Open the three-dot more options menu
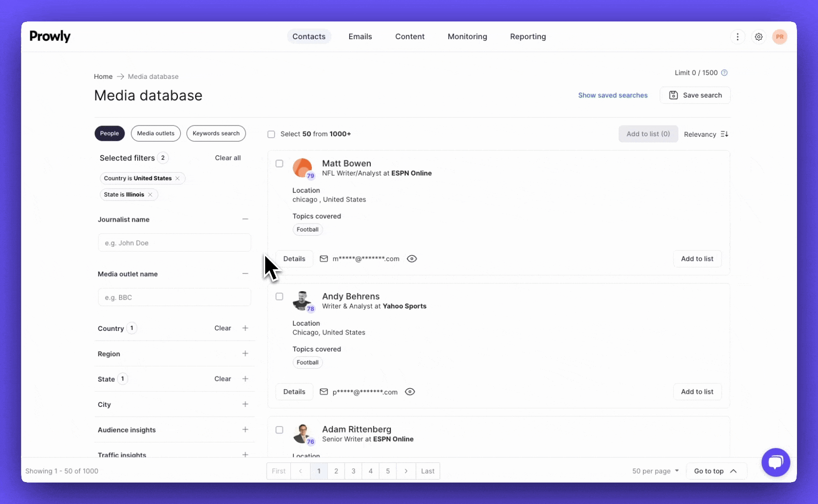This screenshot has height=504, width=818. tap(738, 37)
